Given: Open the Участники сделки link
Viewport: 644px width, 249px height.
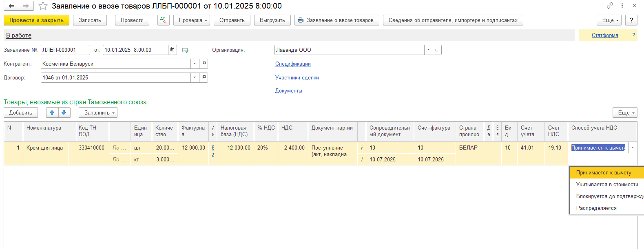Looking at the screenshot, I should (297, 77).
